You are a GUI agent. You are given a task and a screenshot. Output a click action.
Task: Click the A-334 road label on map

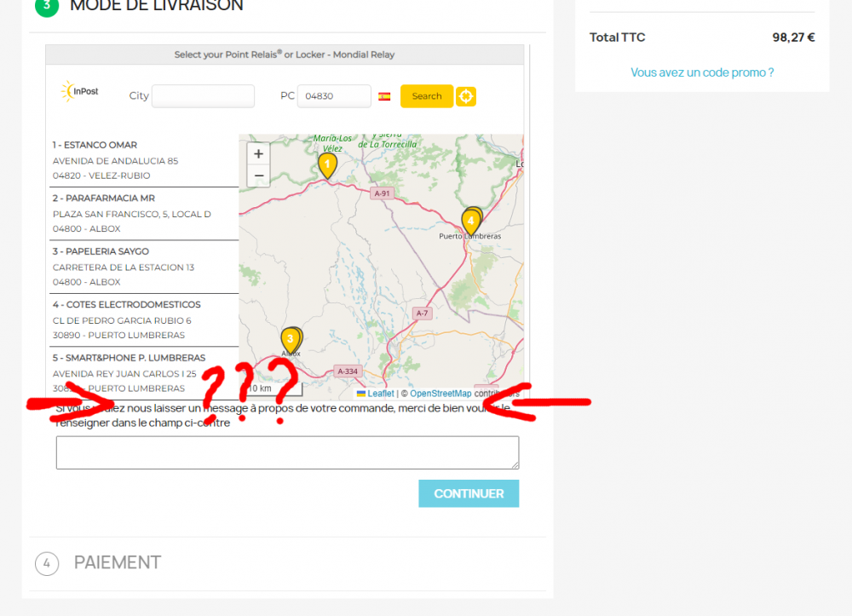point(348,371)
